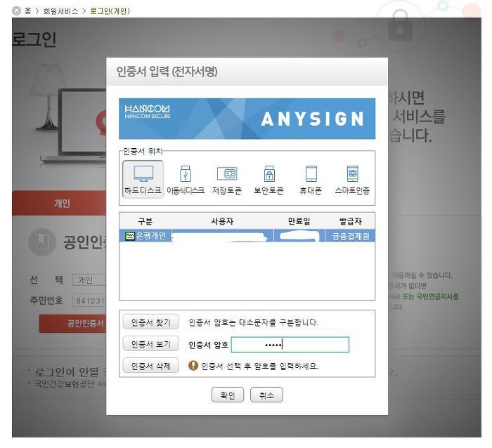
Task: Click the certificate icon next to 은행개인
Action: click(129, 236)
